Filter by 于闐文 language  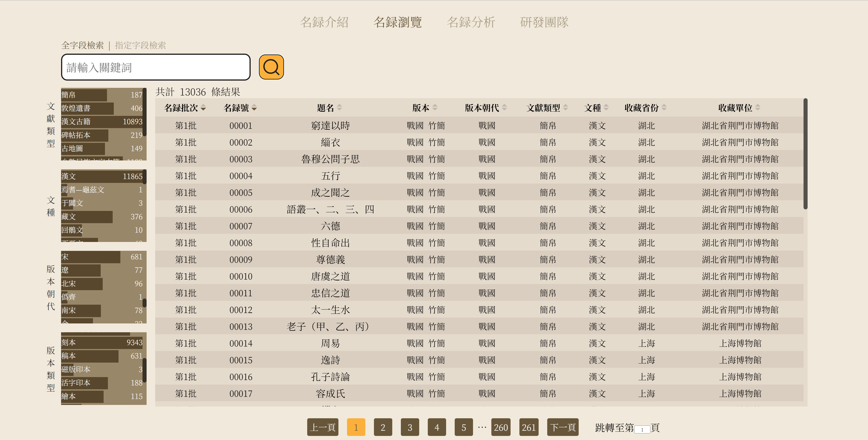click(102, 203)
